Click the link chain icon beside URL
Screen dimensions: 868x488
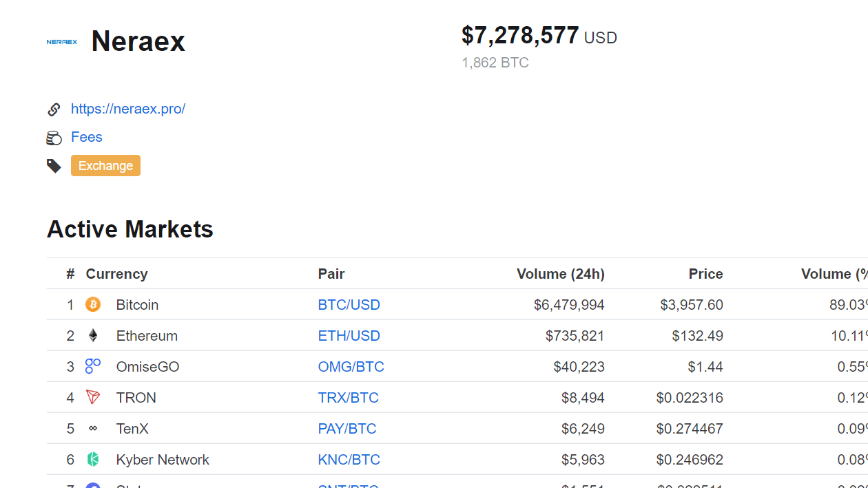point(54,109)
